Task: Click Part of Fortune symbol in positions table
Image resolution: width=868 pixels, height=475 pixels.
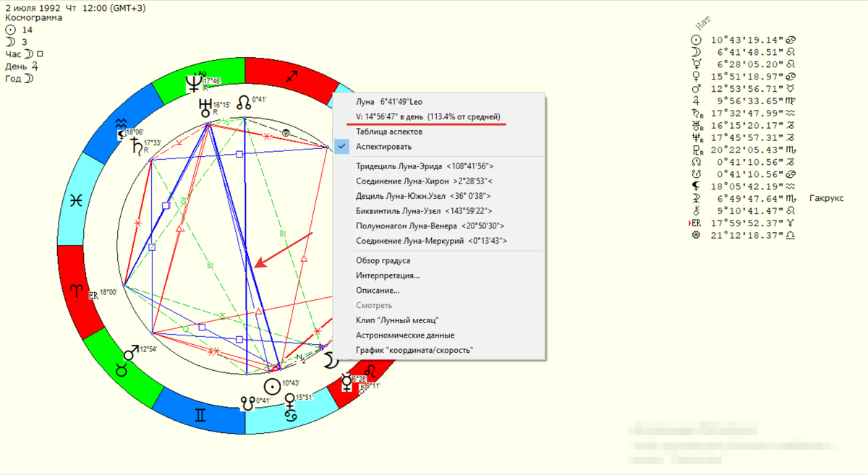Action: coord(696,236)
